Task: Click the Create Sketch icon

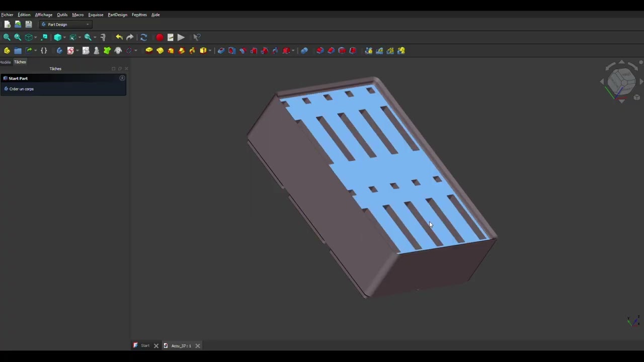Action: click(70, 51)
